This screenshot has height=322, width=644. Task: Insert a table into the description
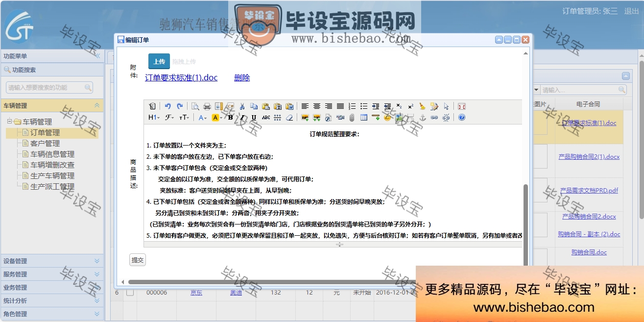coord(364,118)
